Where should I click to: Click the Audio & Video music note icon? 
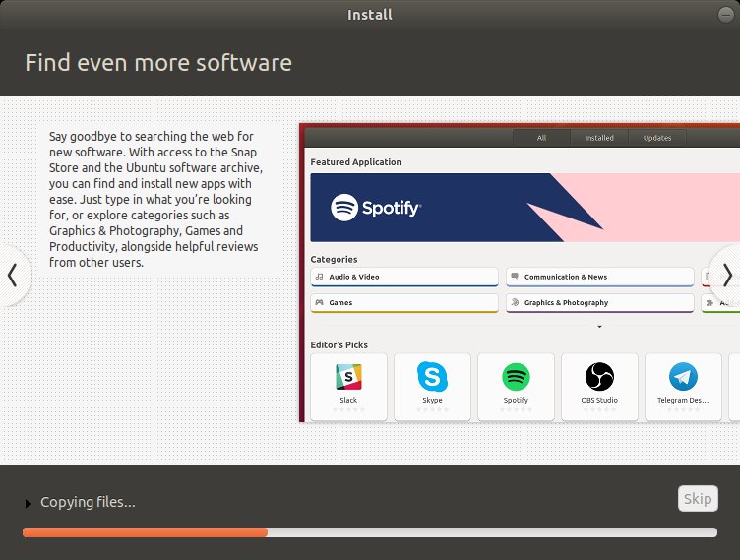pyautogui.click(x=319, y=278)
